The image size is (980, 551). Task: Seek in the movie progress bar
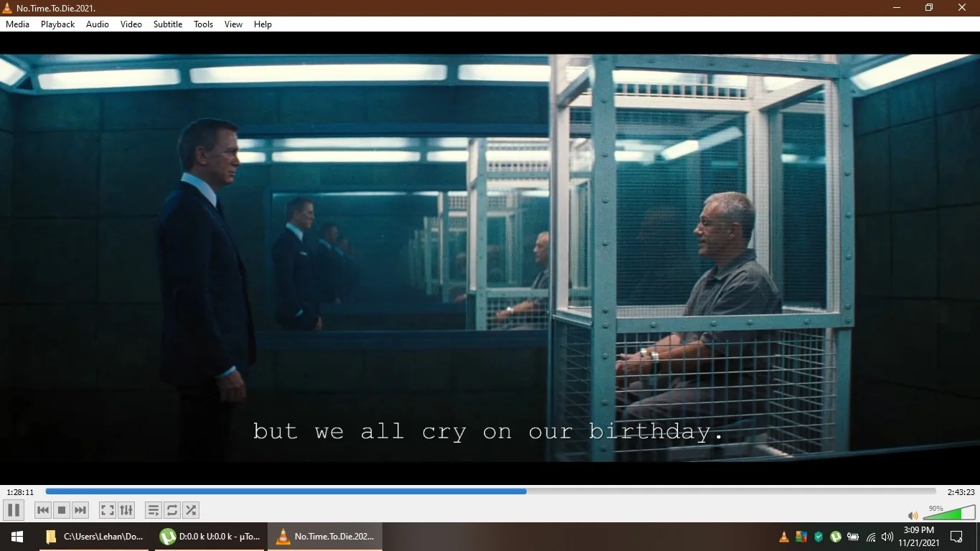click(x=491, y=491)
